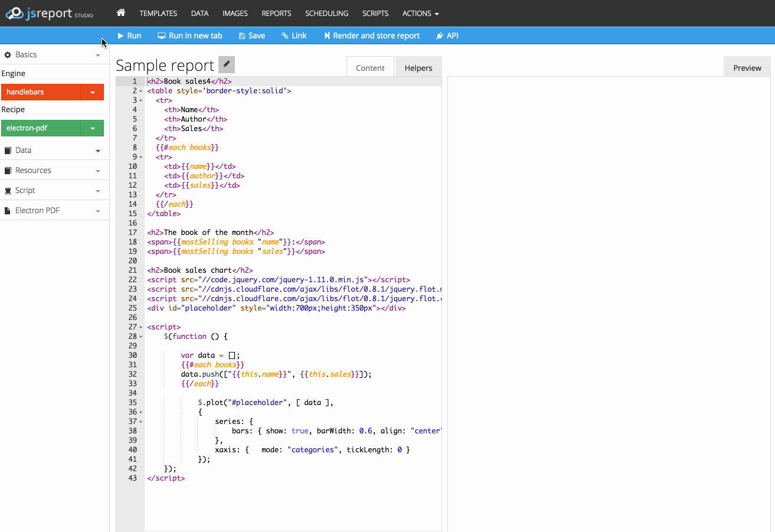Open the TEMPLATES menu item
Screen dimensions: 775x532
[x=158, y=13]
